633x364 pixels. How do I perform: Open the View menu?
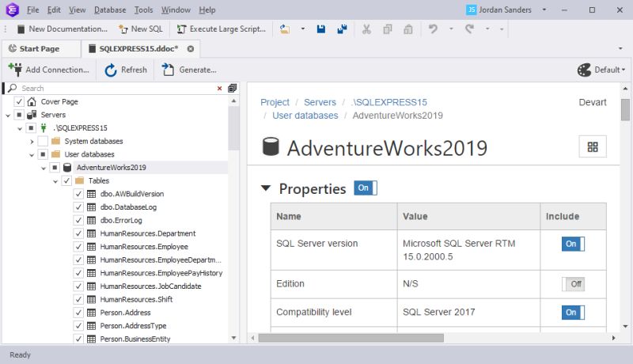[x=77, y=9]
